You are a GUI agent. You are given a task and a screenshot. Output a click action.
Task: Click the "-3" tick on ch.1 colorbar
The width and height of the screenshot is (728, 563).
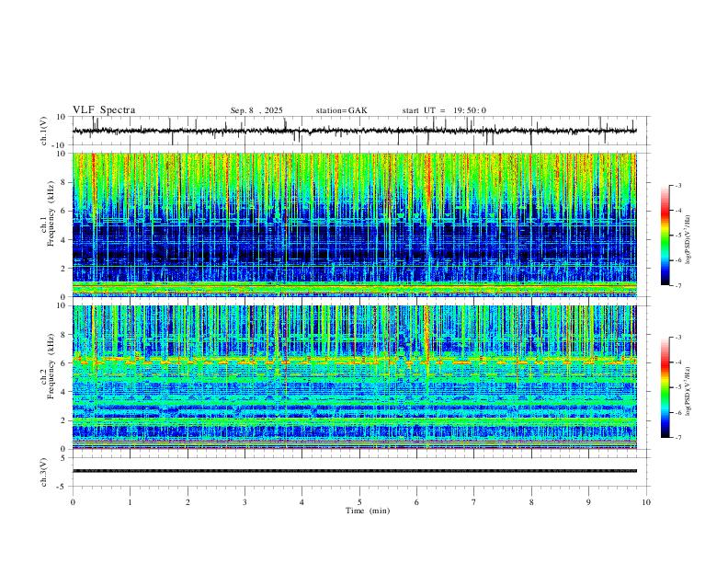click(677, 185)
